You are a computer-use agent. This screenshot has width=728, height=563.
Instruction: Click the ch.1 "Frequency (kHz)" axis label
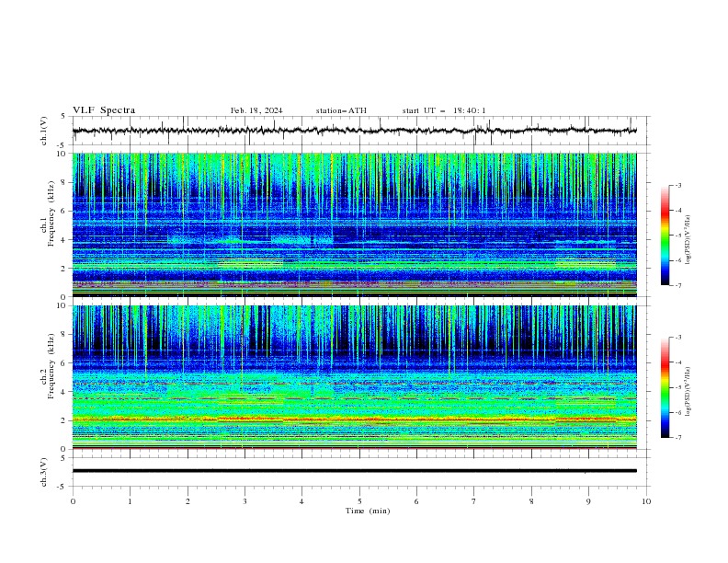(51, 213)
